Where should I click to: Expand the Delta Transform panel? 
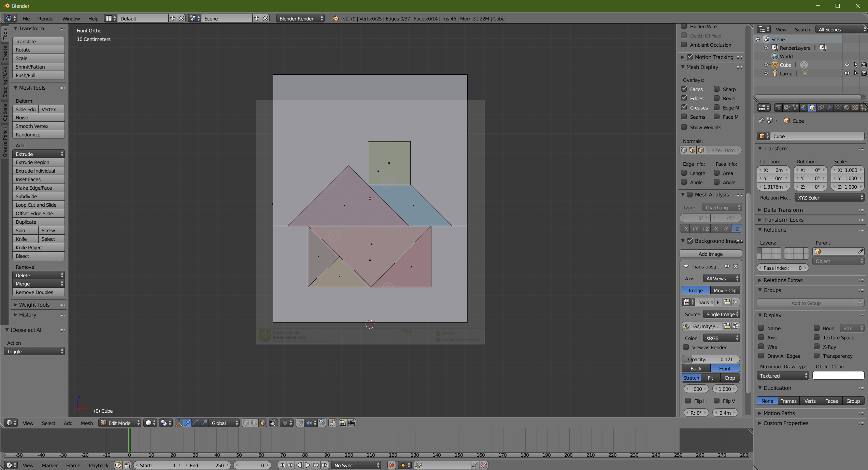pyautogui.click(x=783, y=210)
